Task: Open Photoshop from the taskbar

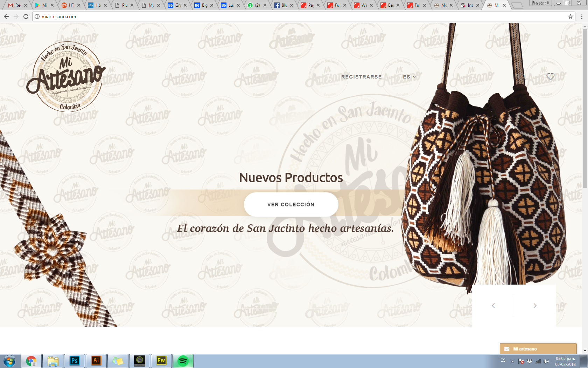Action: [x=75, y=361]
